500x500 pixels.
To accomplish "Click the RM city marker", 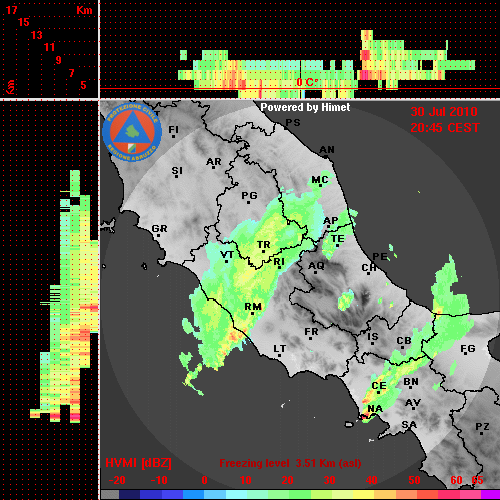I will [x=252, y=314].
